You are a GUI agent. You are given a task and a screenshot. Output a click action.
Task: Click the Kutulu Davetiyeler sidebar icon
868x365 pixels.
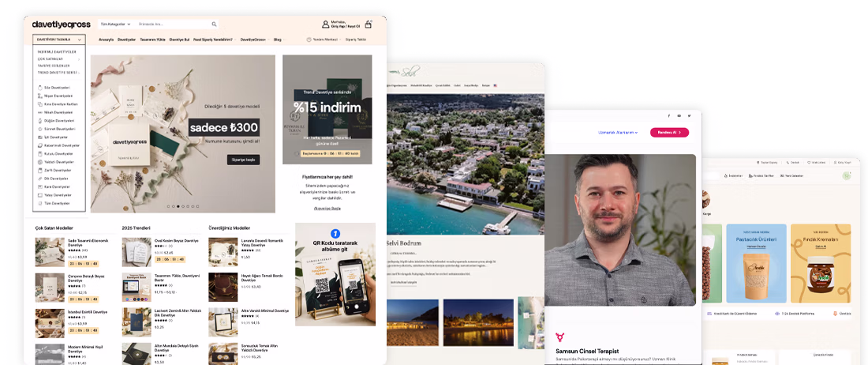(40, 154)
